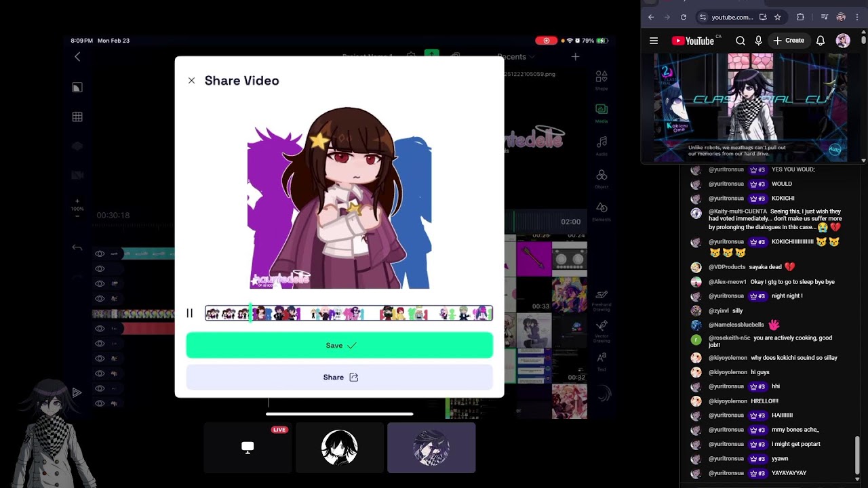Click the chat username @VDProducts
This screenshot has height=488, width=868.
(x=726, y=267)
